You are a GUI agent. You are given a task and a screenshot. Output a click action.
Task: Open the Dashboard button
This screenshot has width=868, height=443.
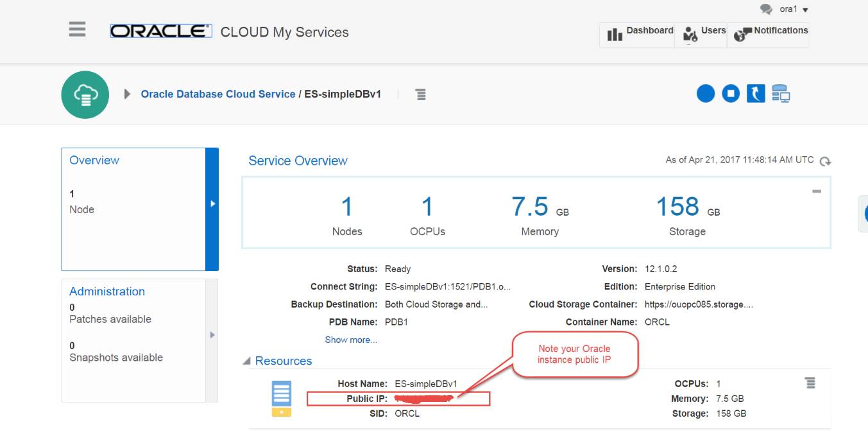[x=637, y=35]
